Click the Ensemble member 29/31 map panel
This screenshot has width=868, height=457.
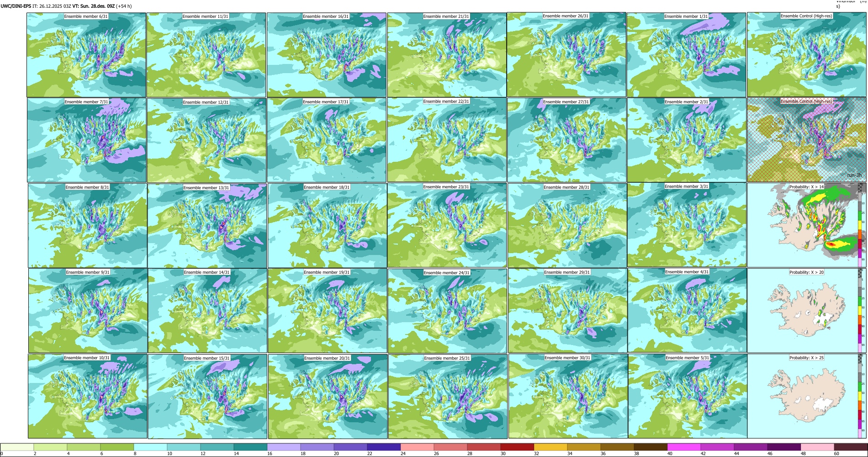pyautogui.click(x=567, y=311)
